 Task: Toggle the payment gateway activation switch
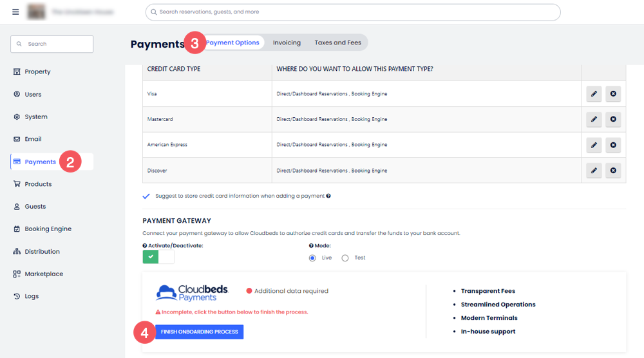pos(158,256)
